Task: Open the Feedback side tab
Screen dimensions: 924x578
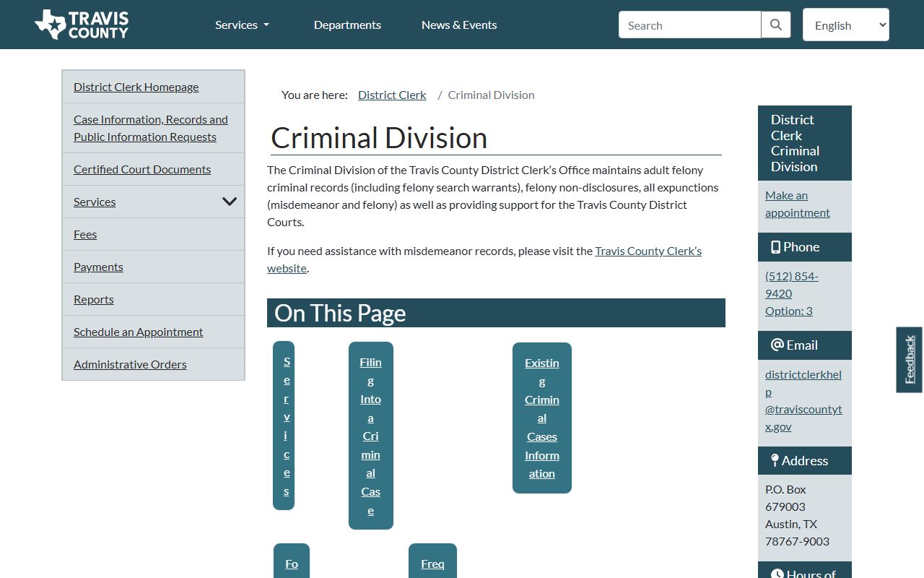Action: click(910, 360)
